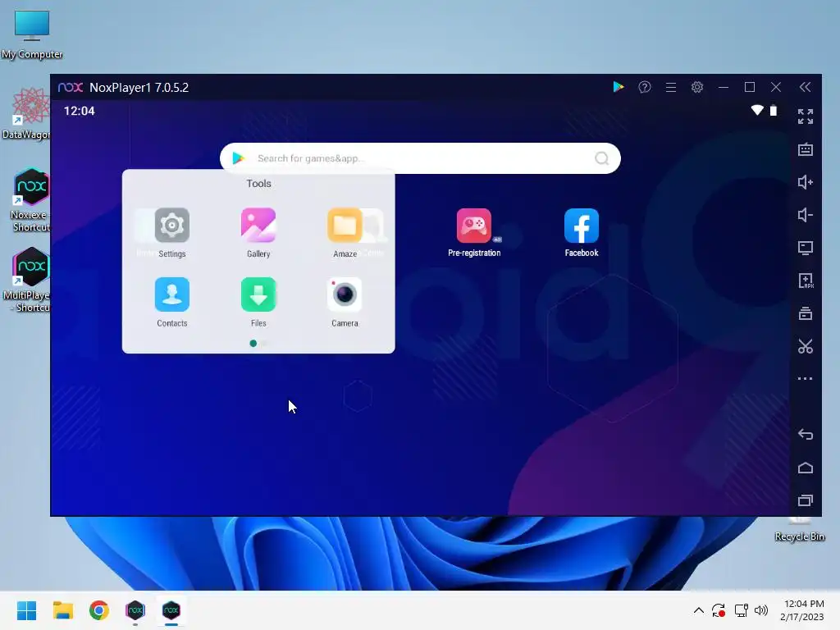Screen dimensions: 840x630
Task: Open volume control in system tray
Action: pos(760,610)
